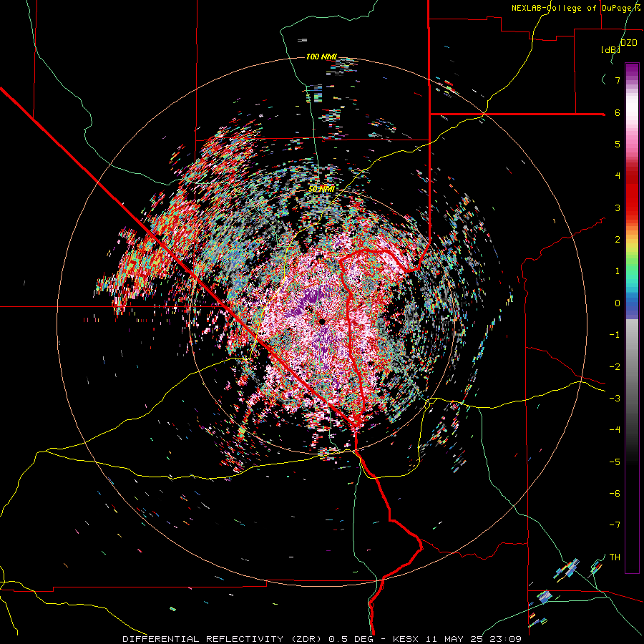Click scale value -2 on the legend

pos(615,367)
